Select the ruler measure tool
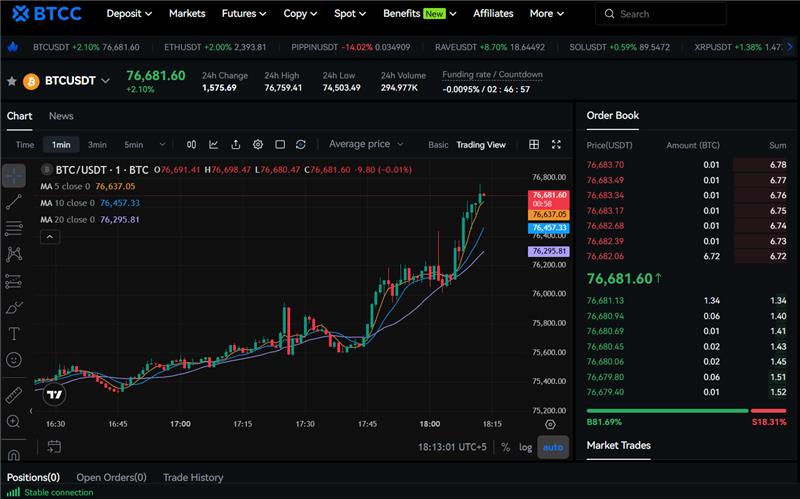800x499 pixels. click(x=14, y=395)
